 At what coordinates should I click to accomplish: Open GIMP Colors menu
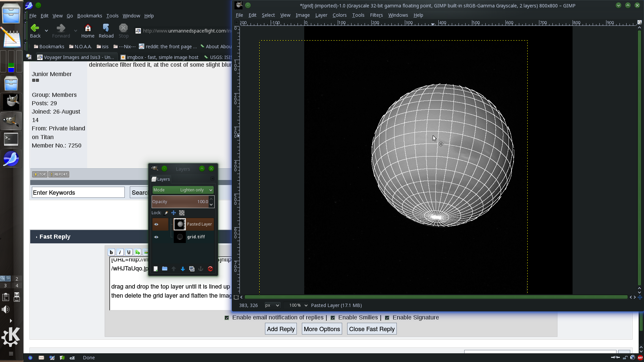click(x=339, y=15)
